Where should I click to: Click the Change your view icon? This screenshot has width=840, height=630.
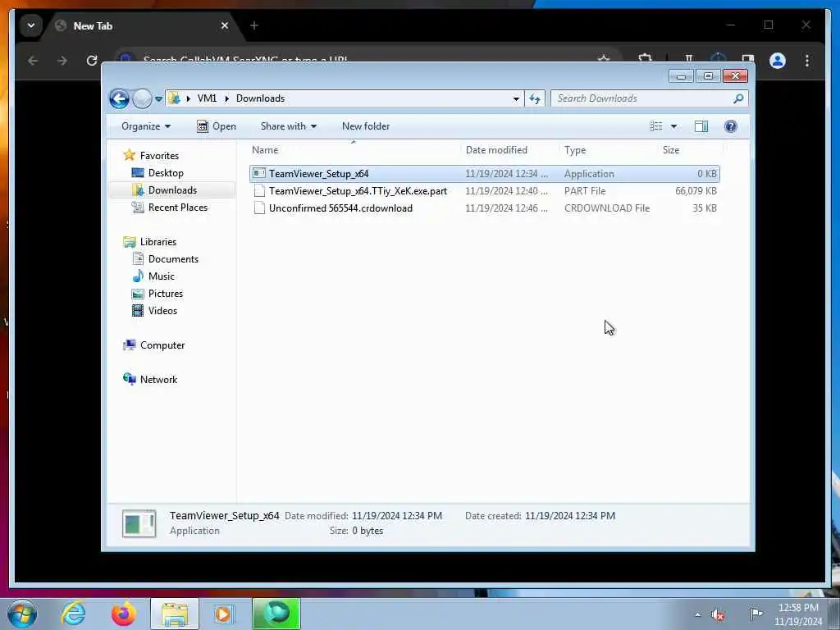point(655,126)
